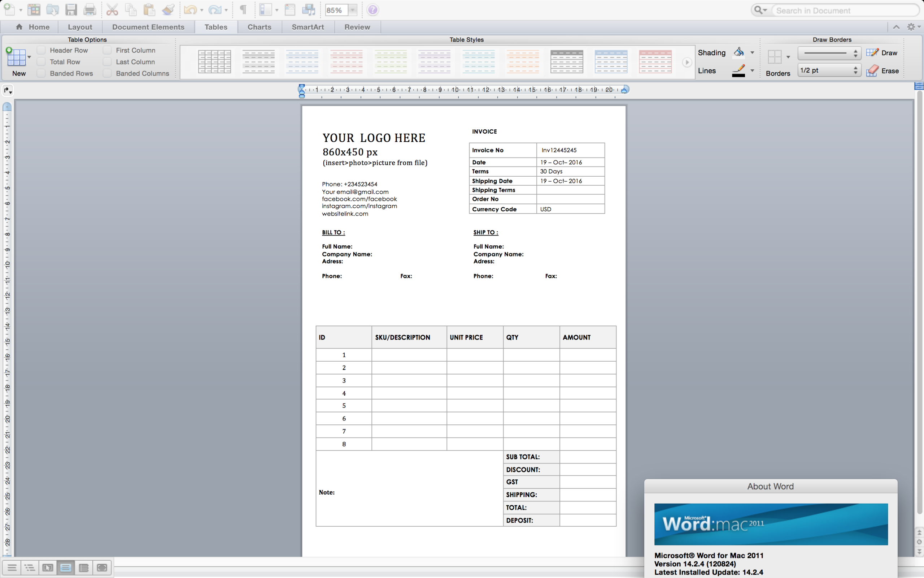Apply the plain grid table style
924x578 pixels.
point(215,61)
